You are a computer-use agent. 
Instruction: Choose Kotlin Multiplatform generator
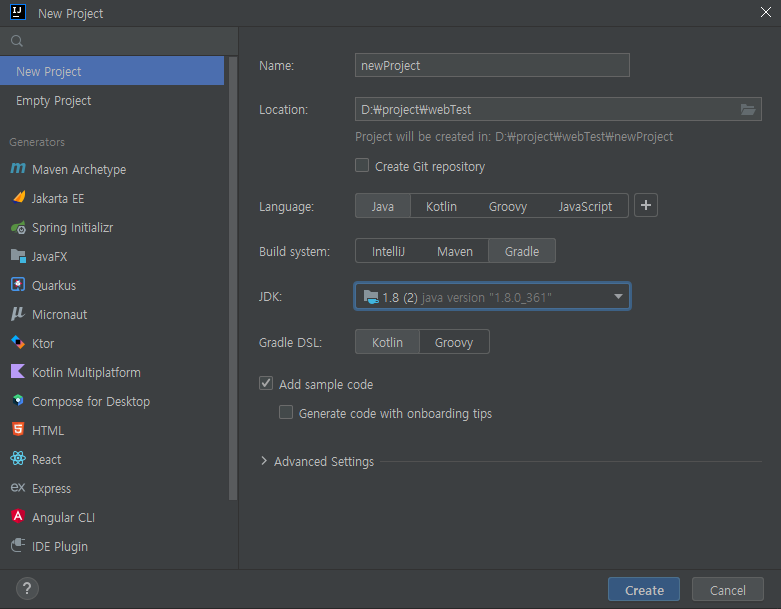coord(86,372)
